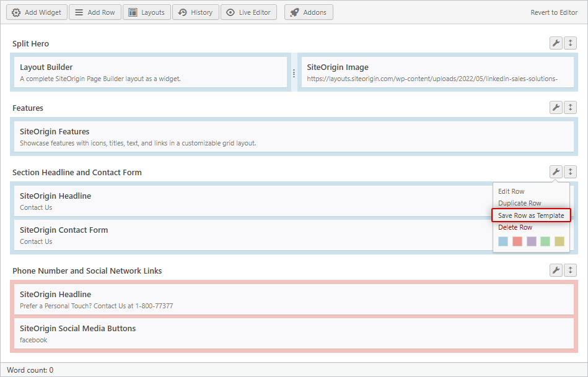The image size is (588, 377).
Task: Click the Live Editor eye icon
Action: tap(230, 12)
